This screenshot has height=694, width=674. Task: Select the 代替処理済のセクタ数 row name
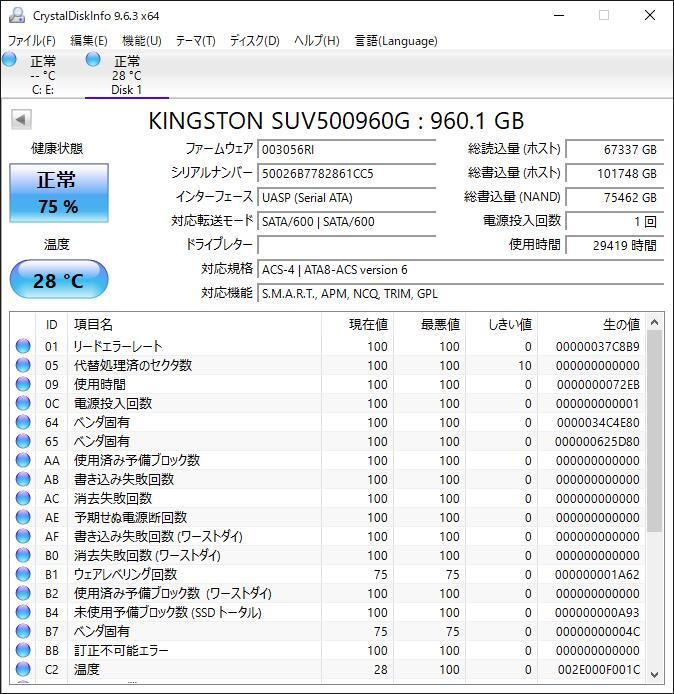[x=133, y=365]
